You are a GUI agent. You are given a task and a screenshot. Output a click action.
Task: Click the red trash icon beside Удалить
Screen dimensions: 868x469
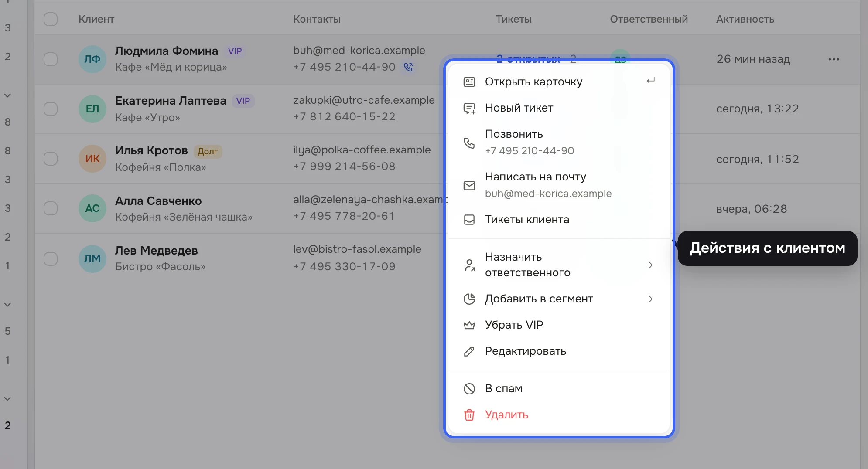tap(469, 415)
